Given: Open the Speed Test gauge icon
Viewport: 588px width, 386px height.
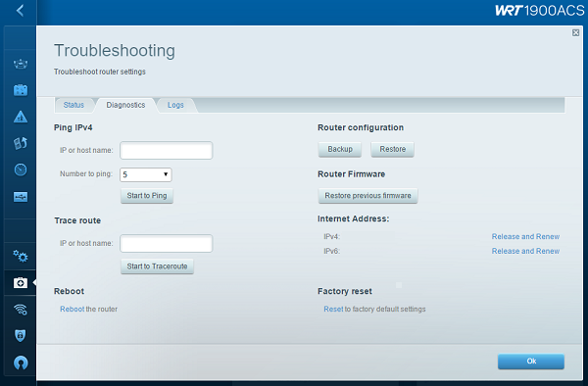Looking at the screenshot, I should click(21, 169).
